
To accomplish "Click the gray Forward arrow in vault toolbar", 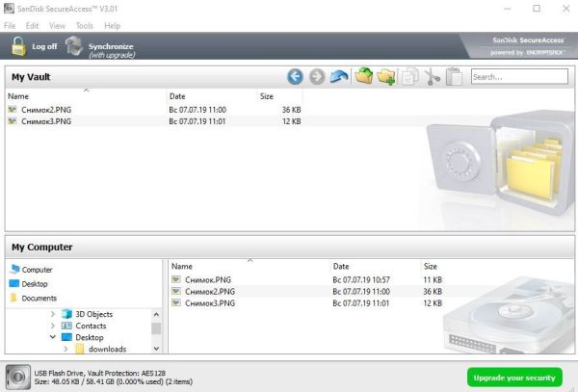I will pos(316,76).
